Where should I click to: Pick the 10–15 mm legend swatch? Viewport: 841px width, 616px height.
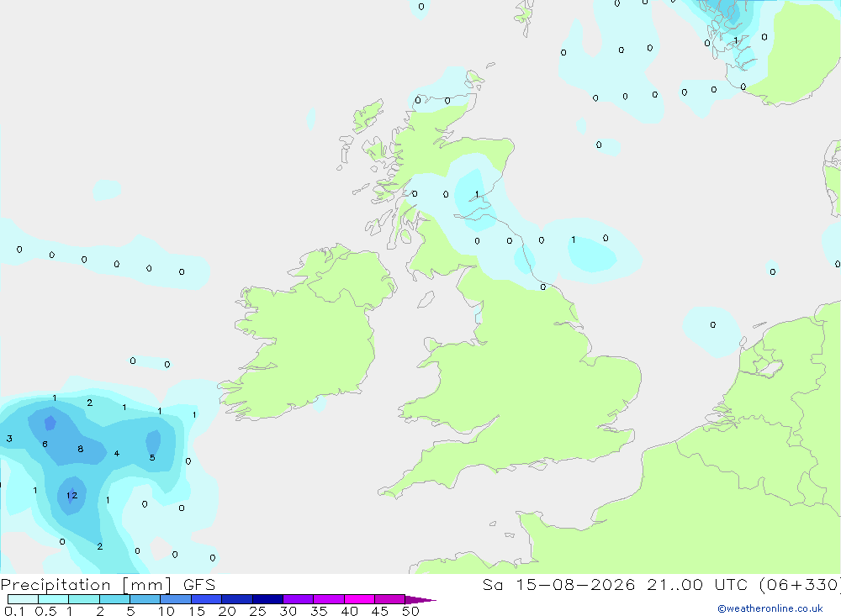(x=176, y=599)
